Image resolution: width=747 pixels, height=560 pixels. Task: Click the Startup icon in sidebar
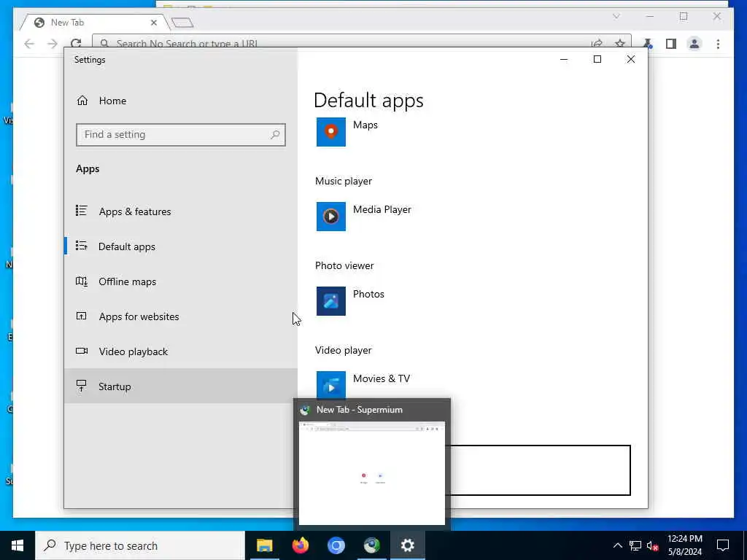pyautogui.click(x=82, y=386)
